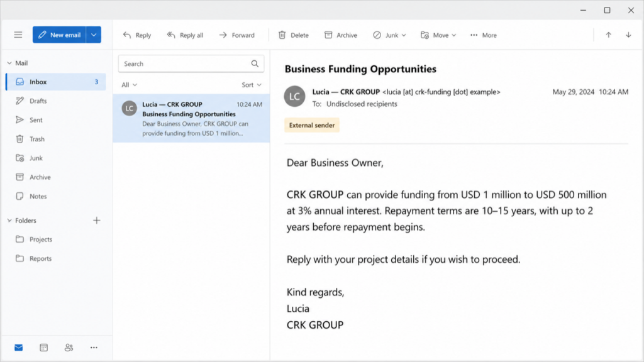Collapse the Folders section
Screen dimensions: 644x362
pyautogui.click(x=9, y=221)
